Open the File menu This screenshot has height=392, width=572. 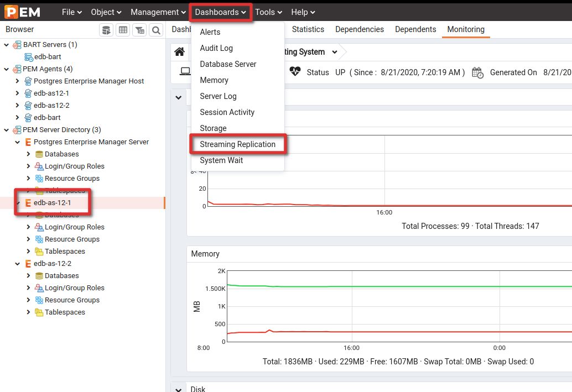click(71, 12)
